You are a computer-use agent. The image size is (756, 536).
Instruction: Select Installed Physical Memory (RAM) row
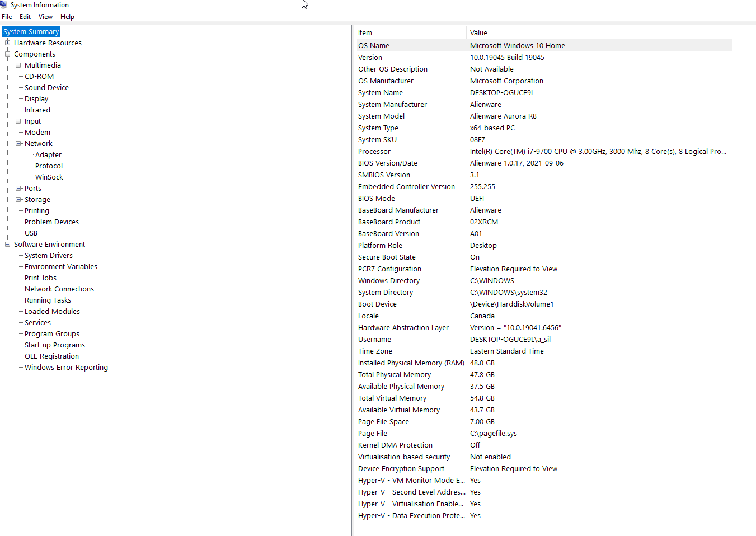543,363
